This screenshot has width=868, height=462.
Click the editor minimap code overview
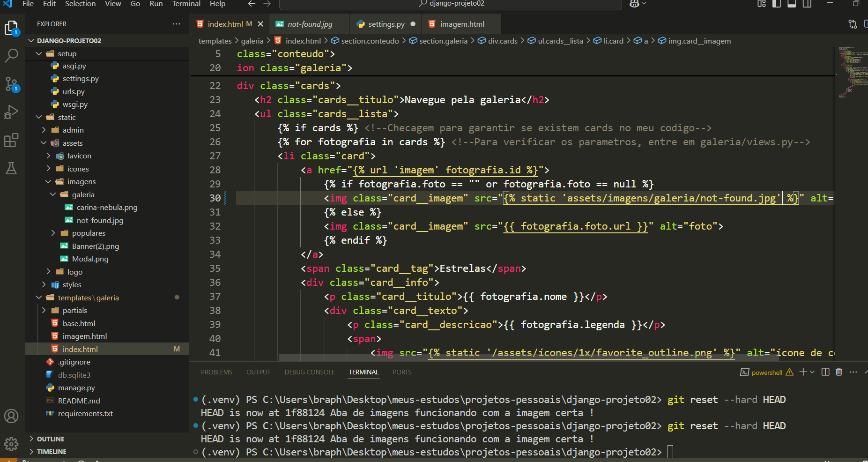(x=852, y=71)
